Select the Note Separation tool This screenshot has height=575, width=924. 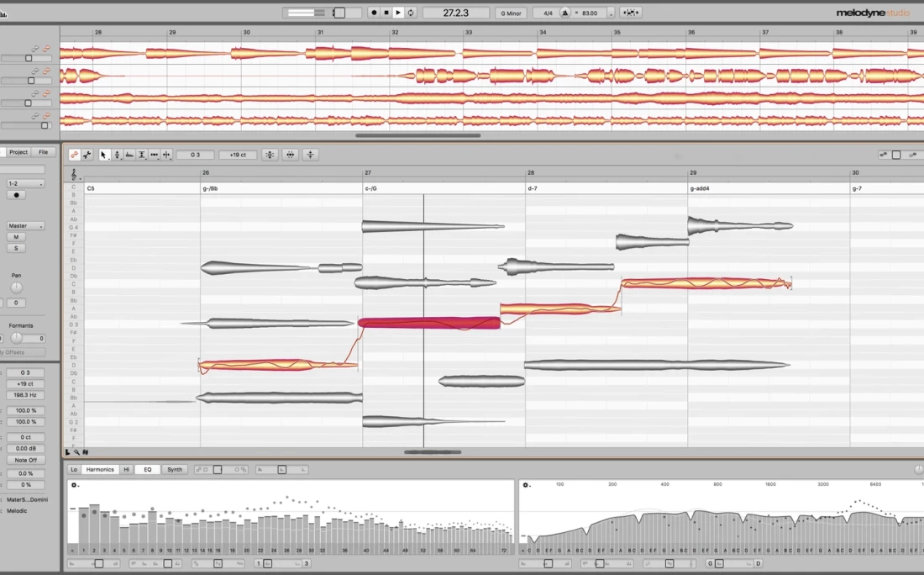coord(167,155)
